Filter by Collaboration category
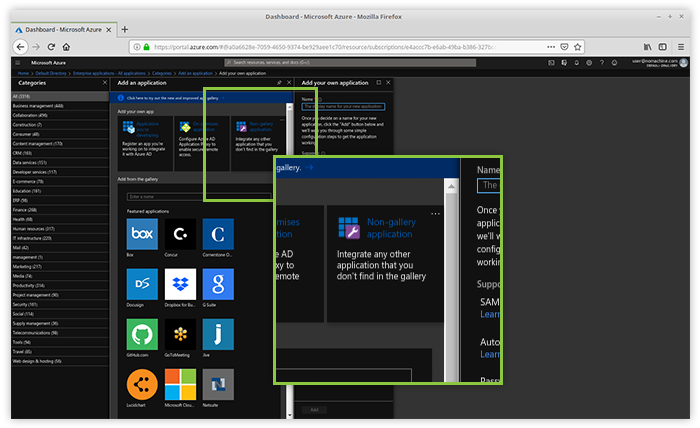Screen dimensions: 700x428 click(x=60, y=115)
